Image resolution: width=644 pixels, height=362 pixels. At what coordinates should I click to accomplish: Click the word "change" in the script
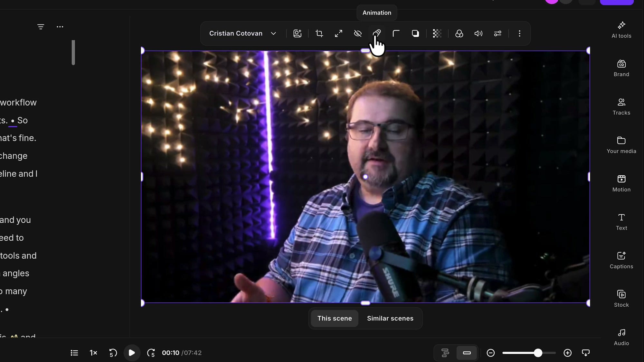[x=14, y=156]
